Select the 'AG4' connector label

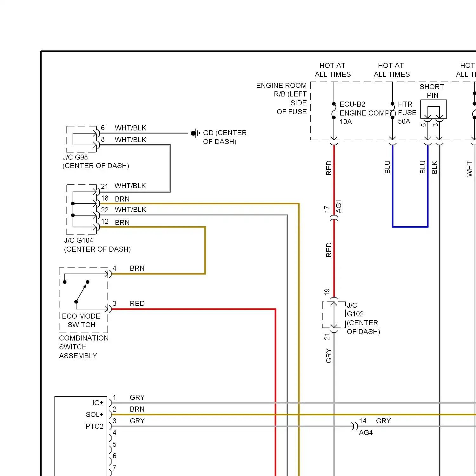(366, 433)
